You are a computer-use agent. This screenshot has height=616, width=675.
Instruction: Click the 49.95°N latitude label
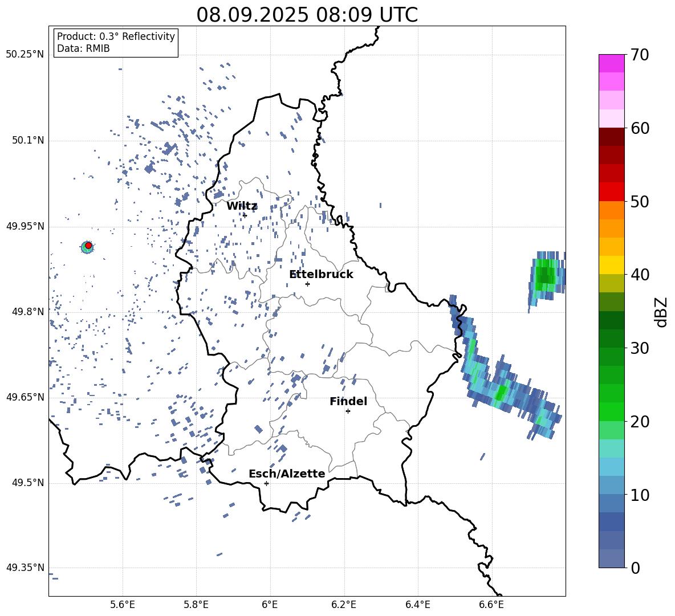coord(25,226)
